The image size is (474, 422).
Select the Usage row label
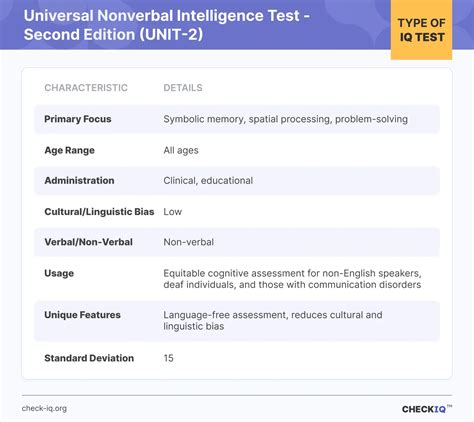coord(59,273)
